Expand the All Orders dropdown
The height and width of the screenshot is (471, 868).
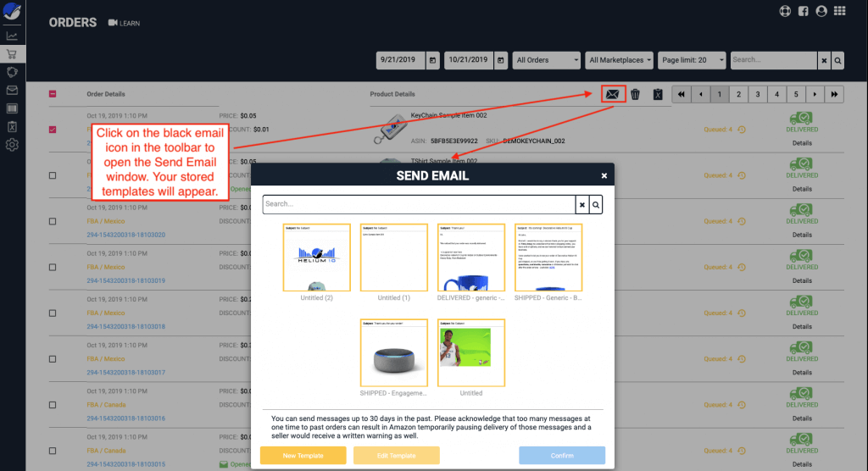pyautogui.click(x=547, y=60)
